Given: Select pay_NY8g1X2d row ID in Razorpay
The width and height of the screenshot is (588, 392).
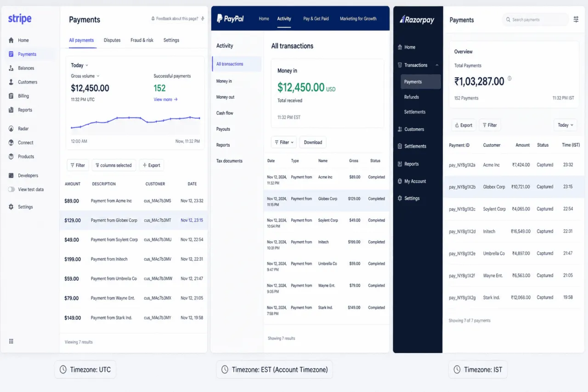Looking at the screenshot, I should pyautogui.click(x=462, y=232).
